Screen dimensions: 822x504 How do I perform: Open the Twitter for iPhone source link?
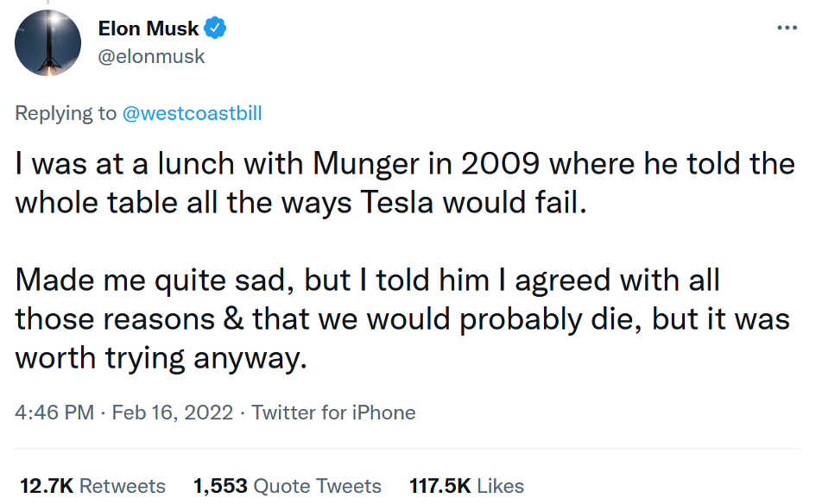[333, 413]
